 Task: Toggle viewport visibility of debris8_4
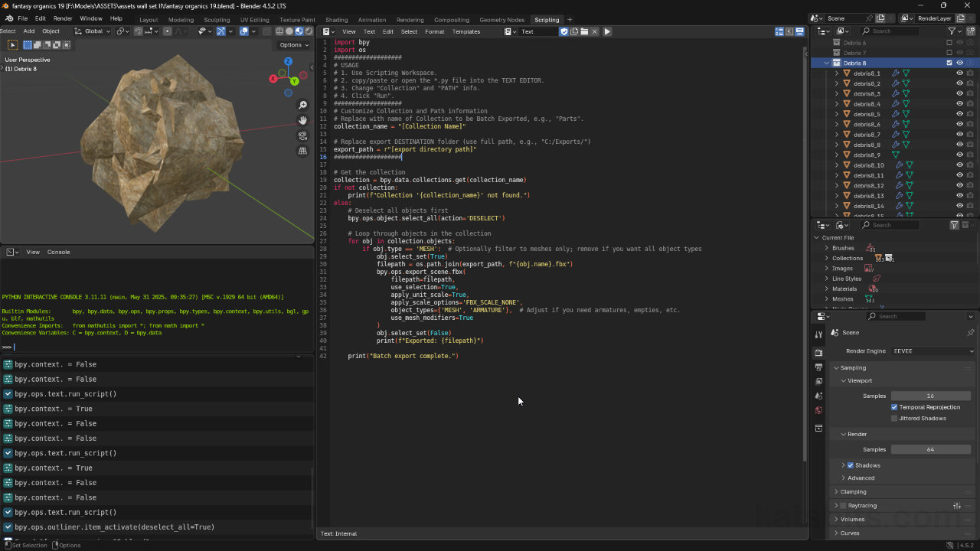959,103
